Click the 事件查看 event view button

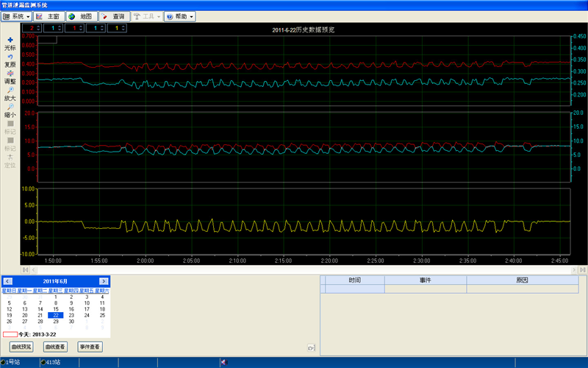[x=89, y=346]
